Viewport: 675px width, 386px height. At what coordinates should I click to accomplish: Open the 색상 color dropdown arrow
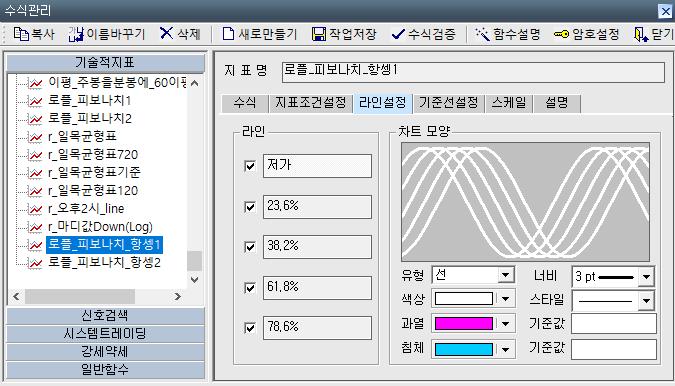point(505,299)
